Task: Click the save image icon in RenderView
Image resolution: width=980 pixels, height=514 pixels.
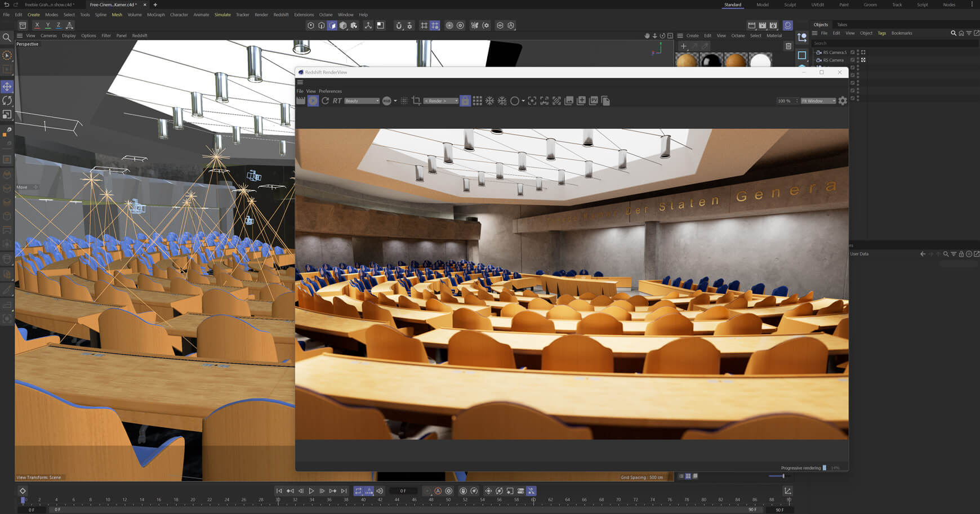Action: click(x=569, y=101)
